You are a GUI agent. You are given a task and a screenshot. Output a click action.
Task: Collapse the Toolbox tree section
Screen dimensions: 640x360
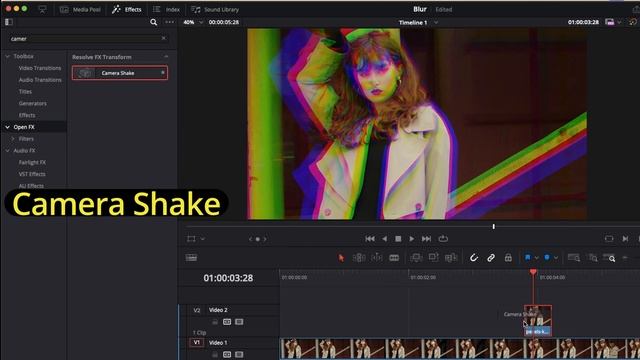(7, 56)
